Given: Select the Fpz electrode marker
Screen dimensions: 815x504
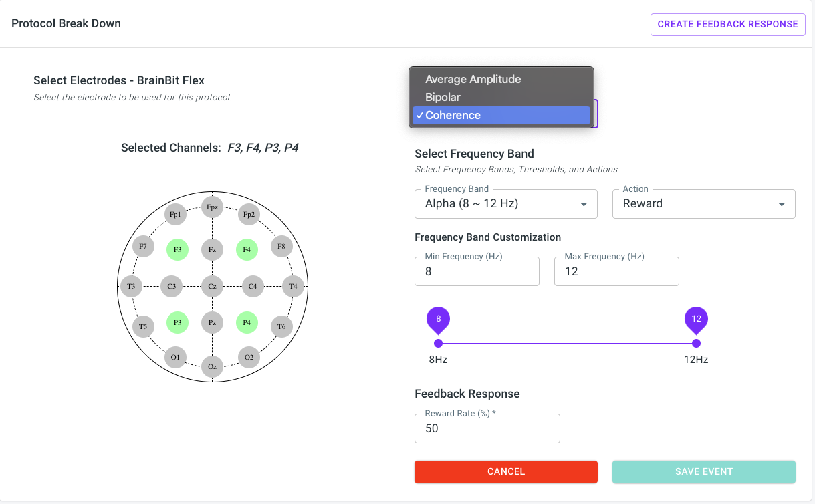Looking at the screenshot, I should (x=211, y=207).
